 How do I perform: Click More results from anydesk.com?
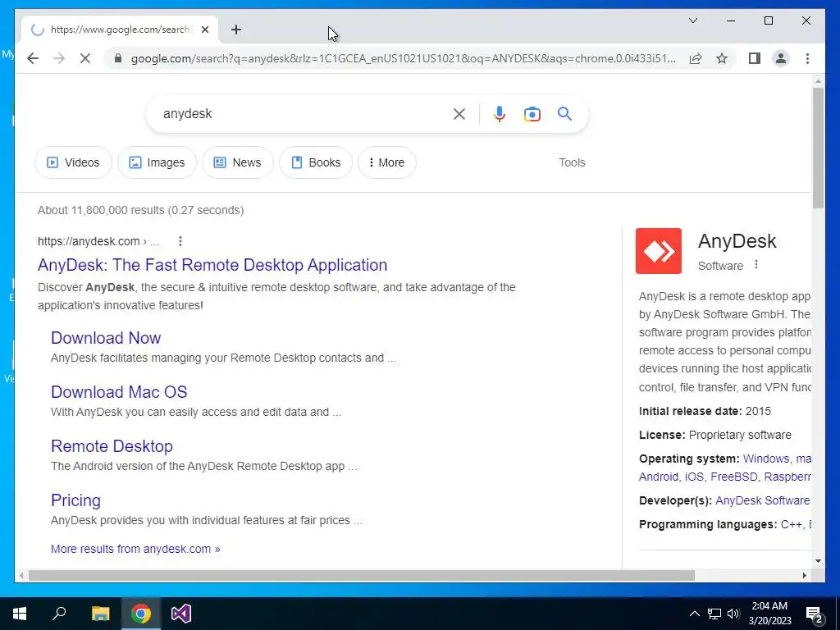[x=135, y=549]
